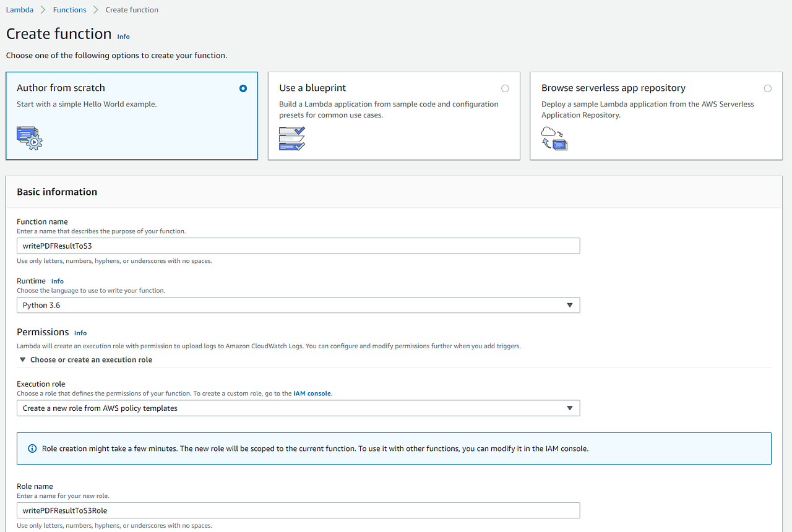
Task: Open Functions from the breadcrumb trail
Action: pos(69,9)
